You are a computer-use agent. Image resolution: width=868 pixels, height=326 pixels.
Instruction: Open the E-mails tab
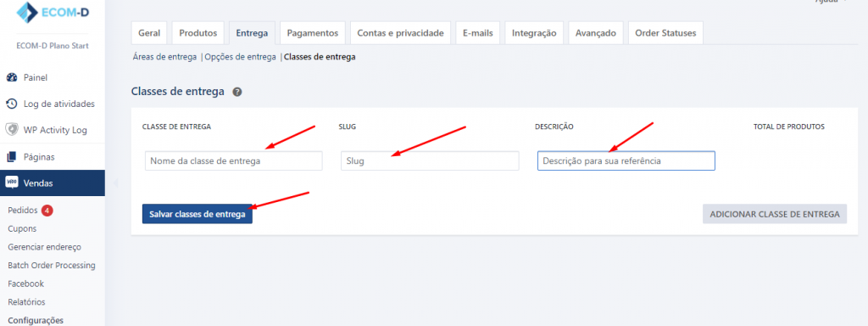pos(478,33)
